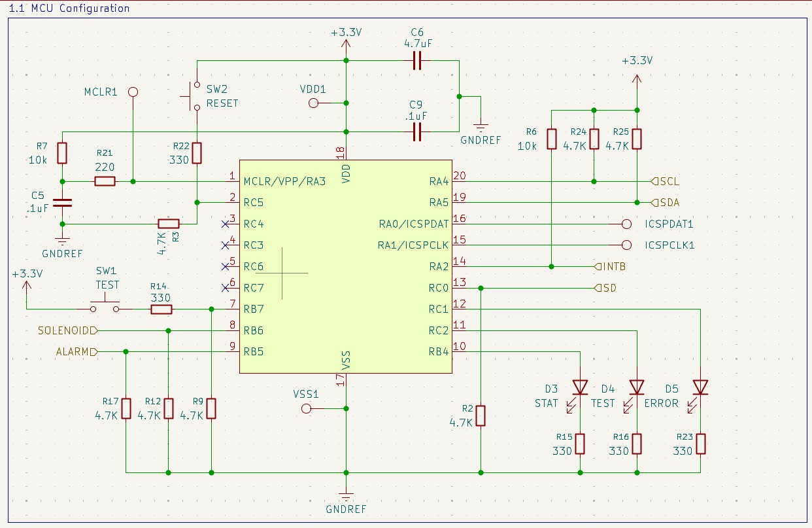Click the ICSPDAT1 test point circle
The height and width of the screenshot is (528, 812).
pos(627,224)
